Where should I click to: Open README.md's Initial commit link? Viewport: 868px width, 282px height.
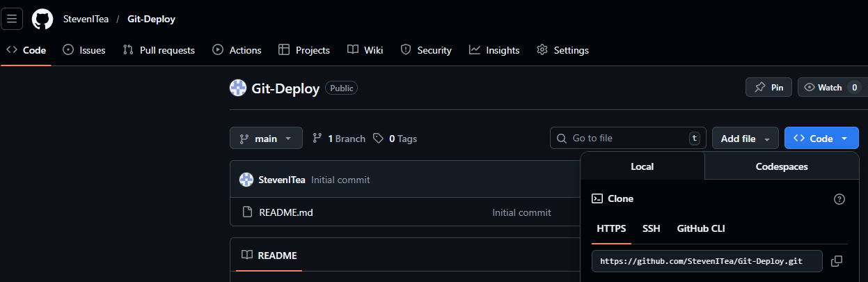pos(521,212)
